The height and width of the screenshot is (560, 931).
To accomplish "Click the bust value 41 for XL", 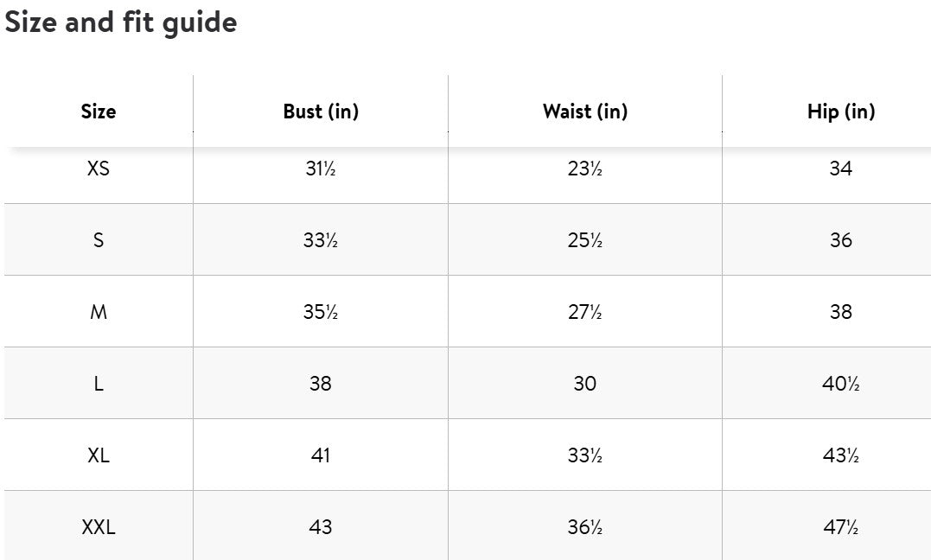I will click(x=321, y=455).
